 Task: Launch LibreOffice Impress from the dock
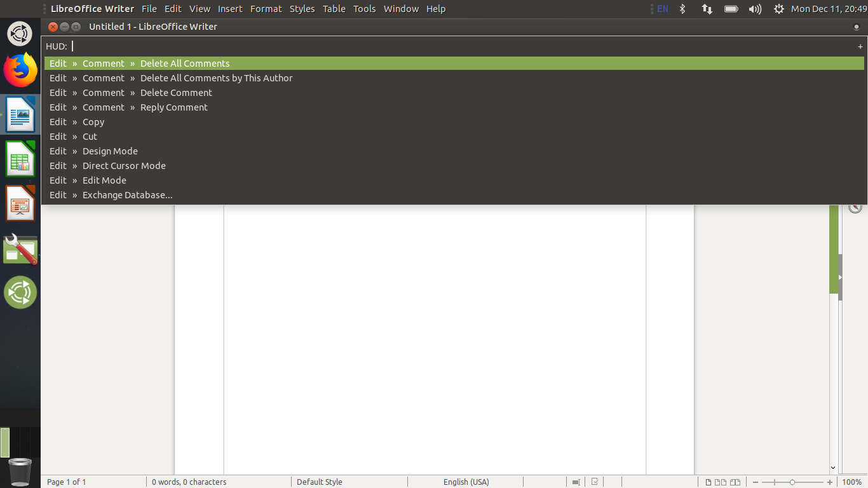click(x=20, y=203)
